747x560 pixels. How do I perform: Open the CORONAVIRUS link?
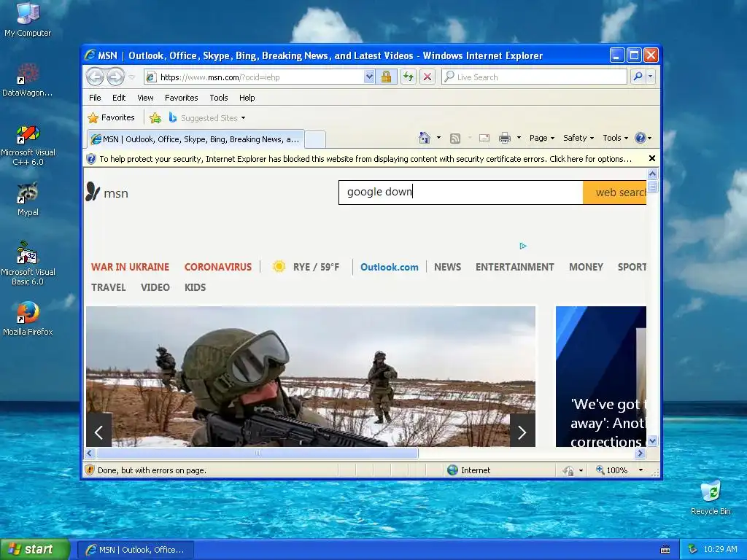coord(217,267)
